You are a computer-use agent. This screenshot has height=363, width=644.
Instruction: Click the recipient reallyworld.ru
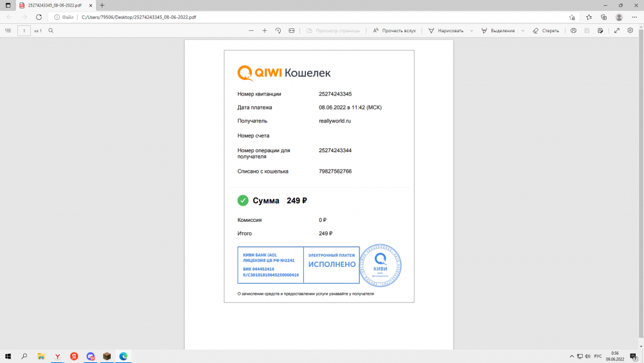click(x=335, y=121)
